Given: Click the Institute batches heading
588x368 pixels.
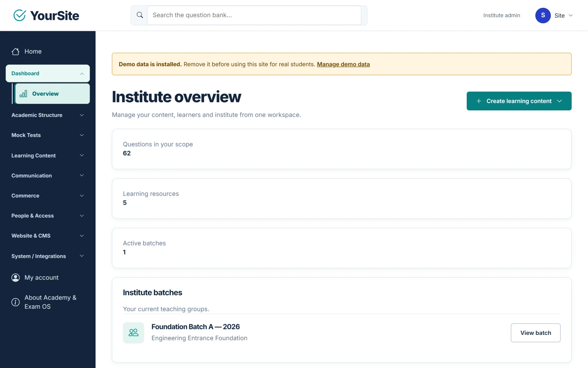Looking at the screenshot, I should [153, 293].
